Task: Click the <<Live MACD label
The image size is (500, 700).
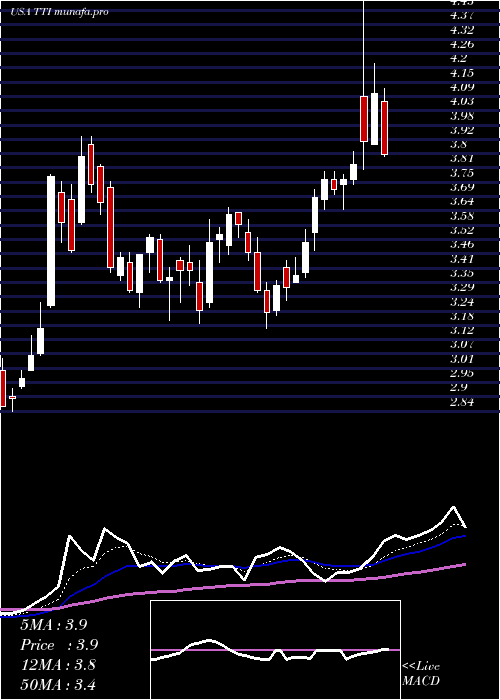Action: click(421, 674)
